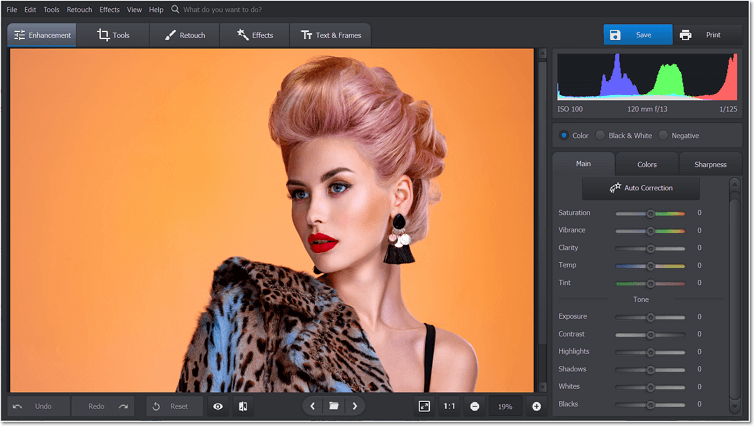This screenshot has height=426, width=754.
Task: Click the 'ISO 100' text under histogram
Action: (570, 109)
